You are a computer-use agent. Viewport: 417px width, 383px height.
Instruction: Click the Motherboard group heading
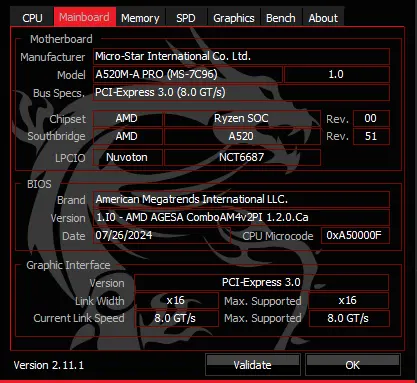pyautogui.click(x=61, y=39)
